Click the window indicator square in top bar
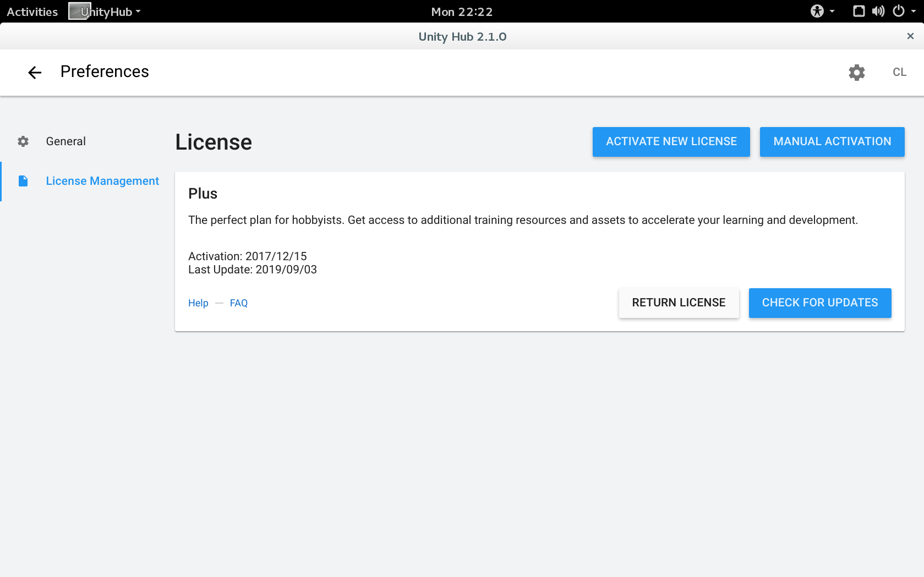 coord(859,11)
